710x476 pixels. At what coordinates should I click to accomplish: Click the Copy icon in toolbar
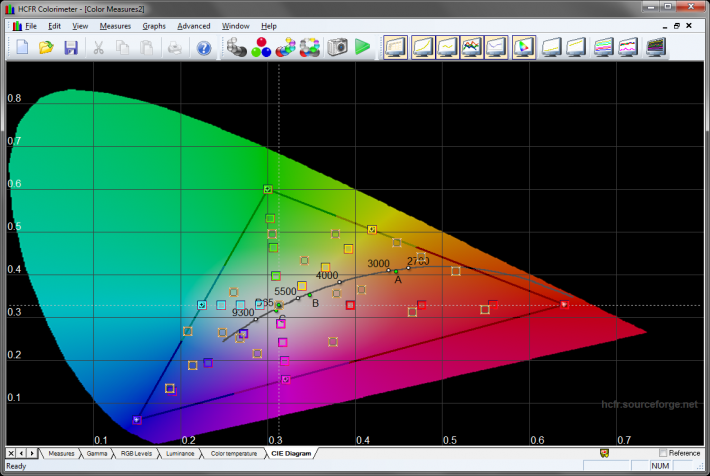point(122,47)
